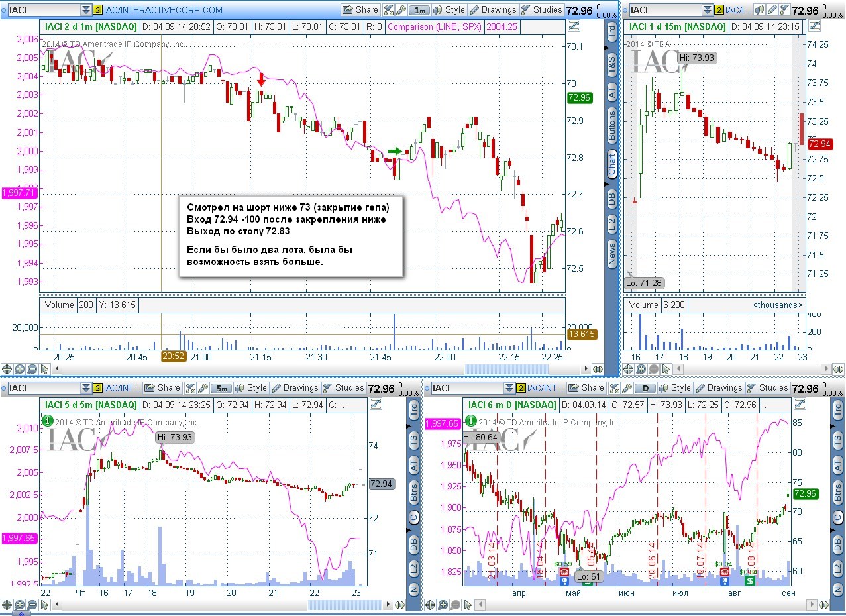Click the chart mode icon above the daily chart price axis
The width and height of the screenshot is (846, 616).
click(800, 404)
